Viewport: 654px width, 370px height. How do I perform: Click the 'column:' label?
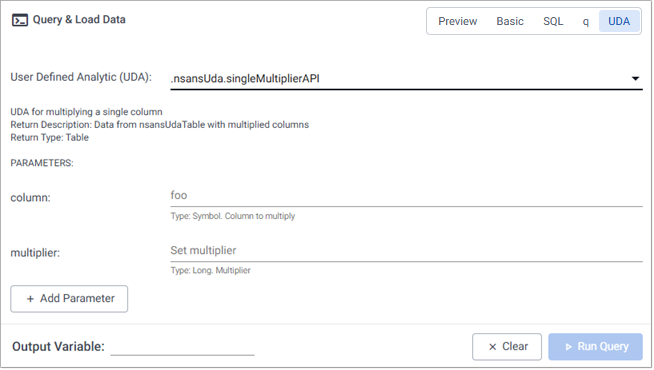[x=30, y=198]
